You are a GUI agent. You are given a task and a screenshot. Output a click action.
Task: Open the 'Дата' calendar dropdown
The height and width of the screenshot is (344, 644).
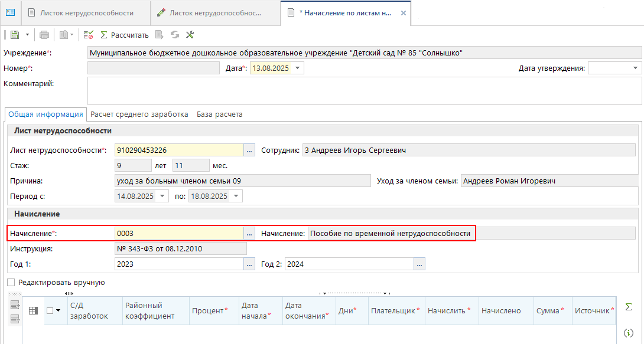pyautogui.click(x=297, y=68)
